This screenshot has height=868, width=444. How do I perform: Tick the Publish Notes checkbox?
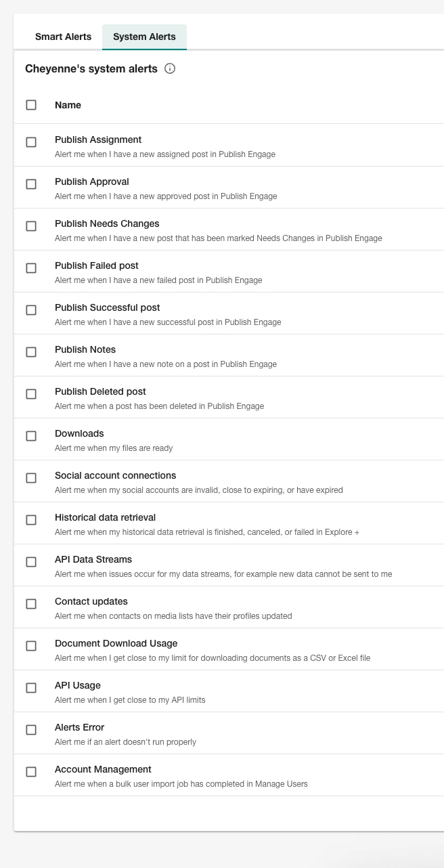coord(31,352)
